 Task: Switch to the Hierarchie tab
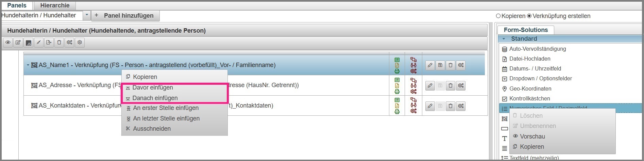pos(55,5)
